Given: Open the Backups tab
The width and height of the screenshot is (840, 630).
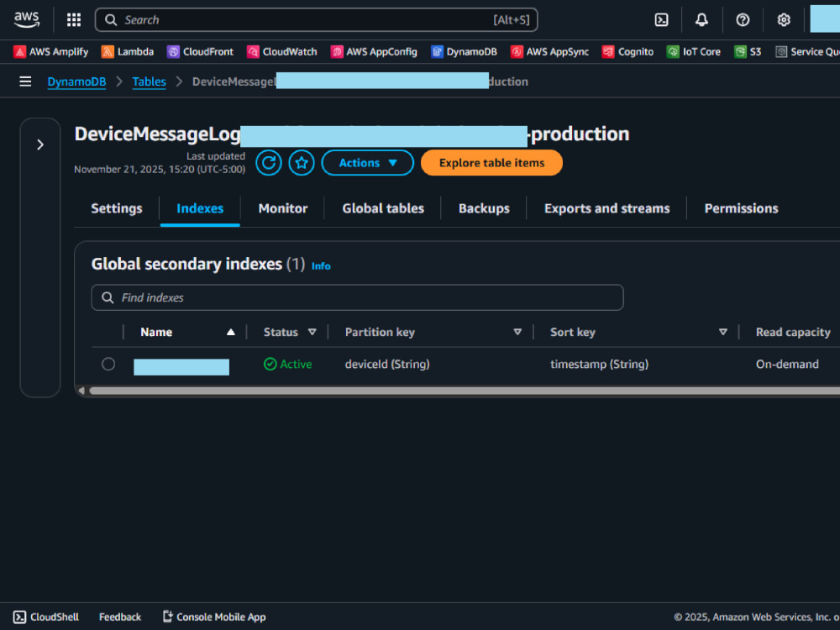Looking at the screenshot, I should click(x=484, y=208).
